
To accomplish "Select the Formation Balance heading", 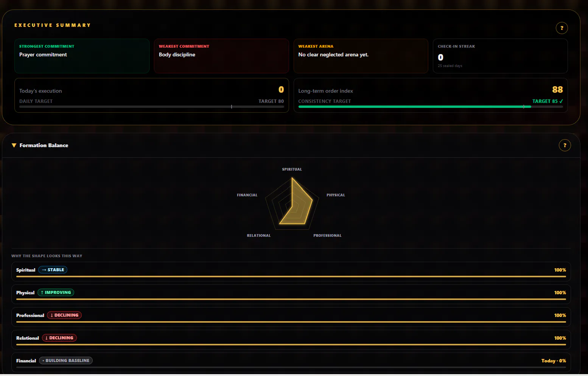I will click(x=44, y=145).
